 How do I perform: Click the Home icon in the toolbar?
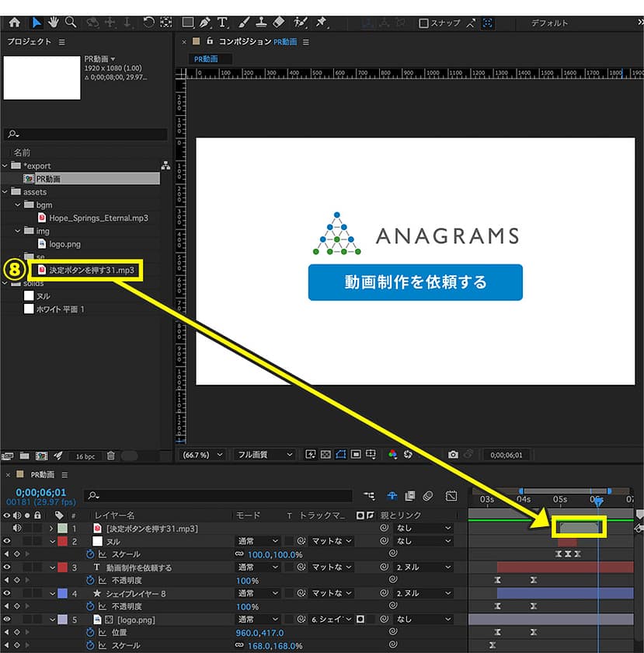pos(13,23)
